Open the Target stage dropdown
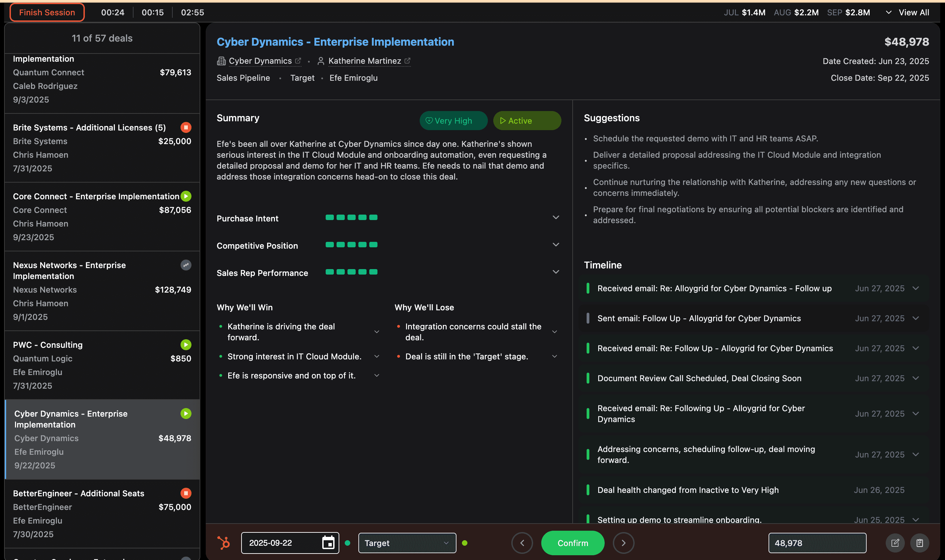945x560 pixels. tap(407, 543)
